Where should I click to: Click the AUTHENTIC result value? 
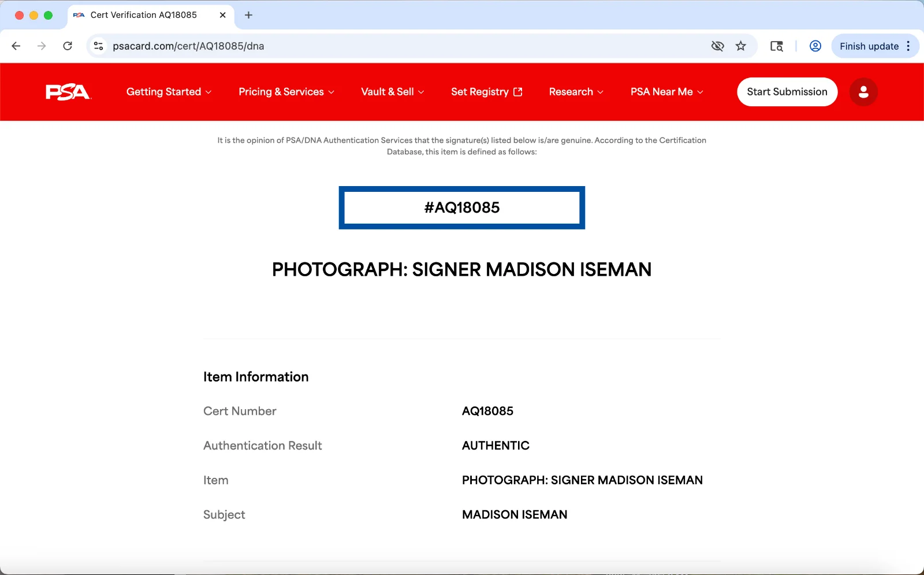point(495,446)
